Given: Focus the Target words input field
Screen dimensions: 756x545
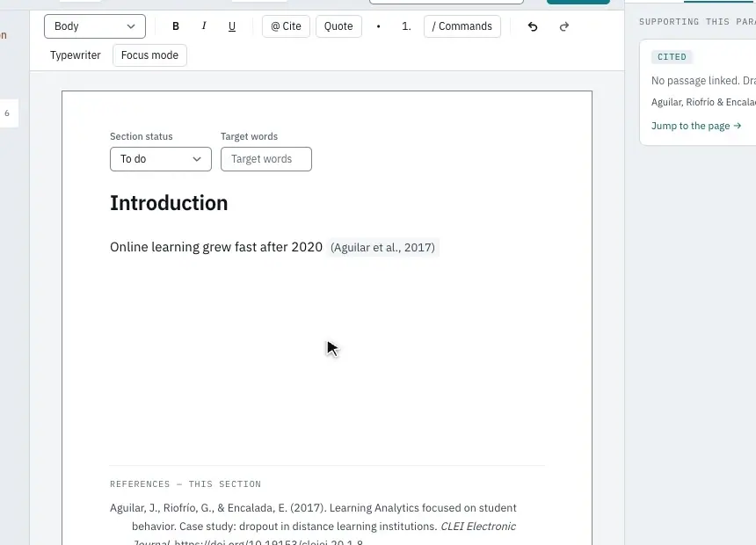Looking at the screenshot, I should pyautogui.click(x=266, y=159).
